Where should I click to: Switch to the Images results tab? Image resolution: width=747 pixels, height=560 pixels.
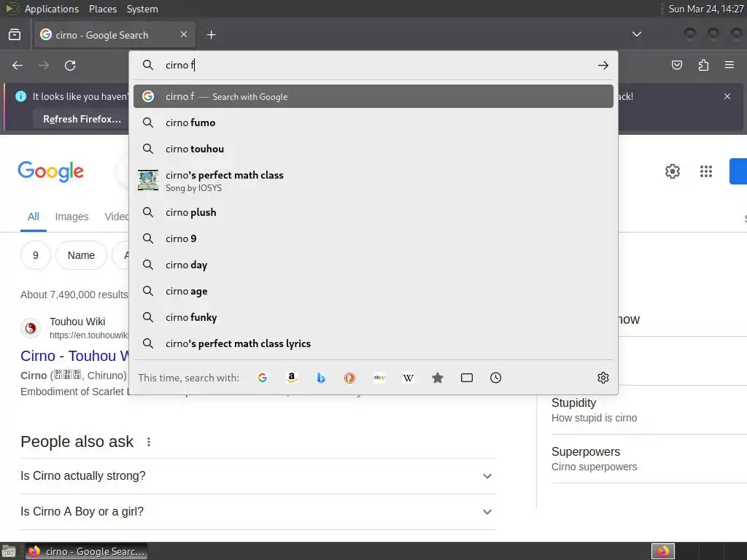coord(71,217)
